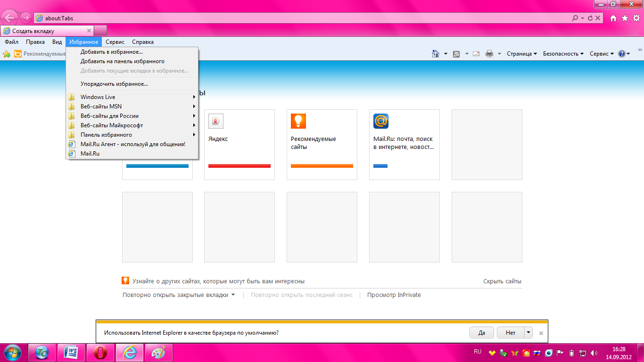Click Узнайте о других сайтах link
The height and width of the screenshot is (362, 644).
coord(218,281)
